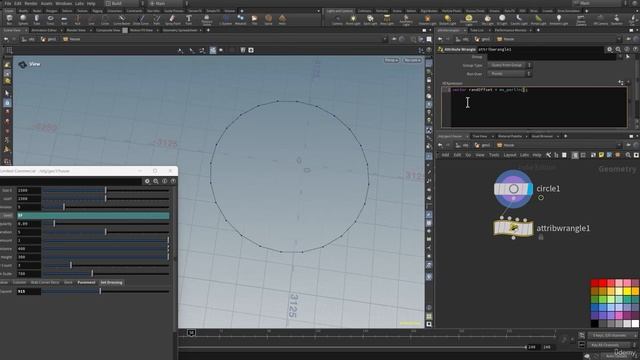This screenshot has height=360, width=640.
Task: Toggle the display flag on the attribwrangle1 node
Action: pos(529,228)
